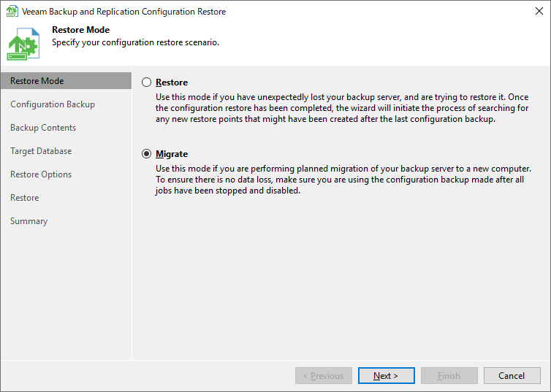Choose the Migrate radio option
551x392 pixels.
click(147, 154)
